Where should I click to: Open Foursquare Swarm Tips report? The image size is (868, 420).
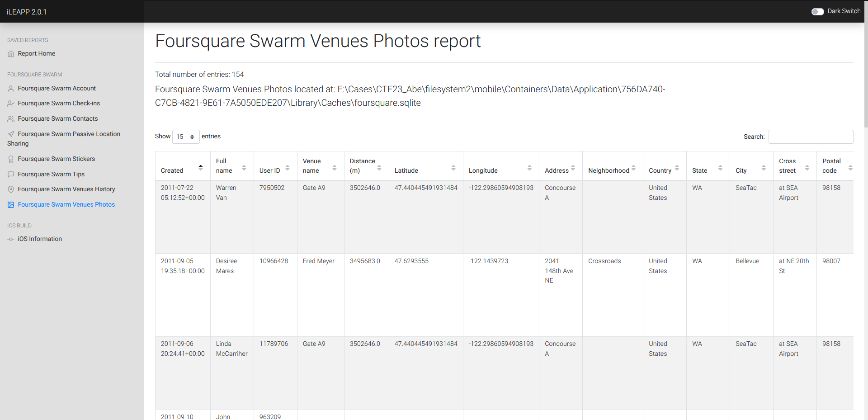tap(51, 174)
